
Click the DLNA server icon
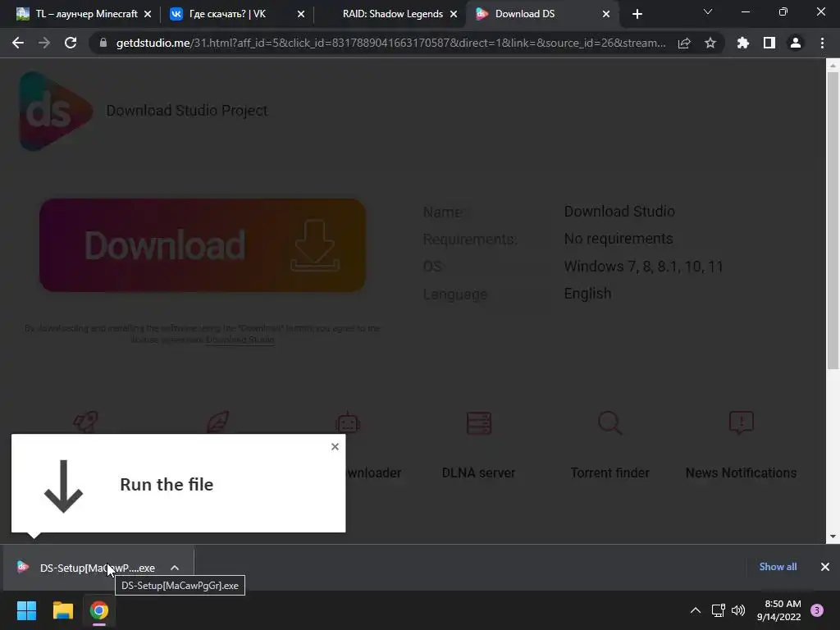click(479, 423)
